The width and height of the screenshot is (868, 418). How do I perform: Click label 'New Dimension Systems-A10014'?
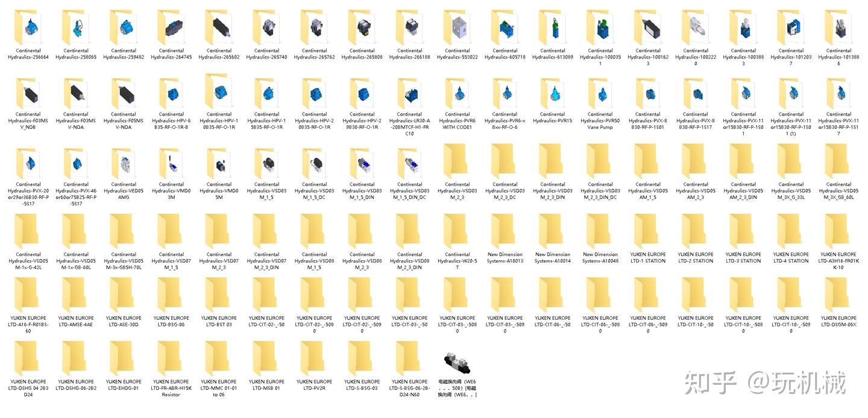[553, 258]
